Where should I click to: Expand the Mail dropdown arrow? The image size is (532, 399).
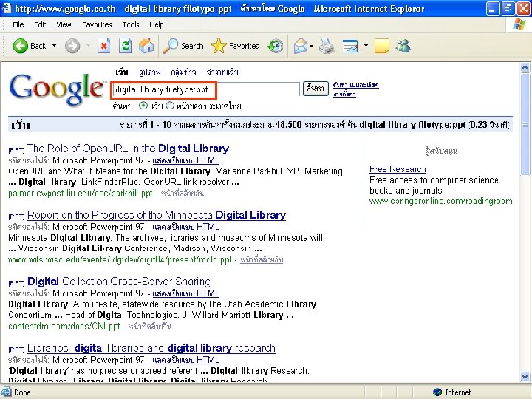point(312,46)
